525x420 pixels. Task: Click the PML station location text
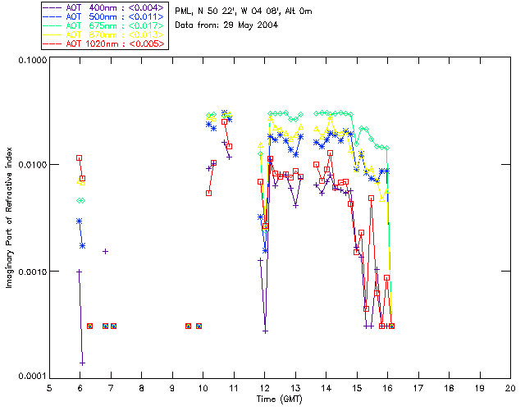coord(244,11)
